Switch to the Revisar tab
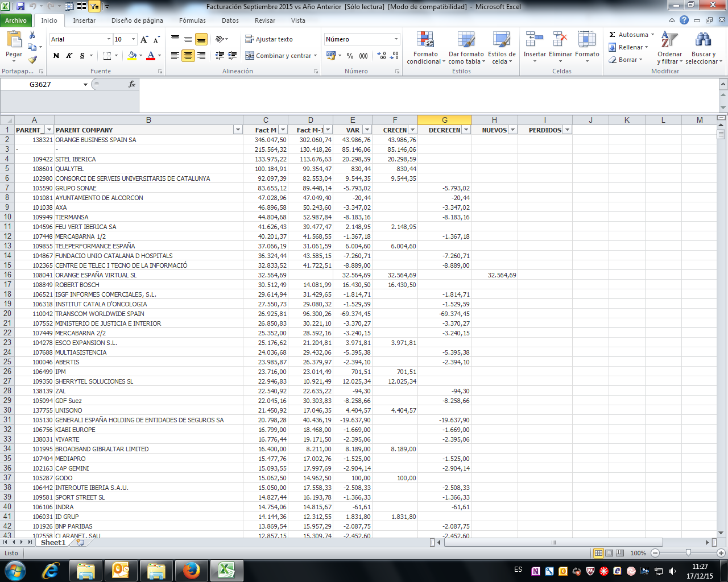This screenshot has width=728, height=582. [x=265, y=20]
